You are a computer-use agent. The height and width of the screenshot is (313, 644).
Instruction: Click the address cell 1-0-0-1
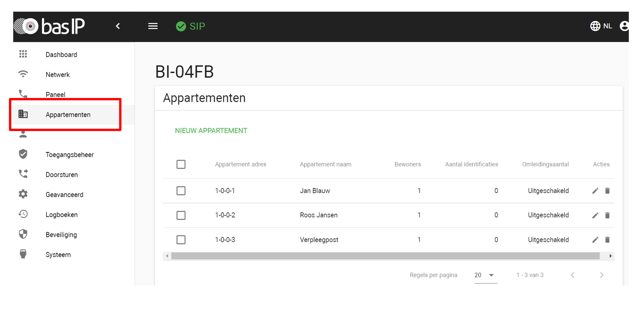click(x=225, y=191)
